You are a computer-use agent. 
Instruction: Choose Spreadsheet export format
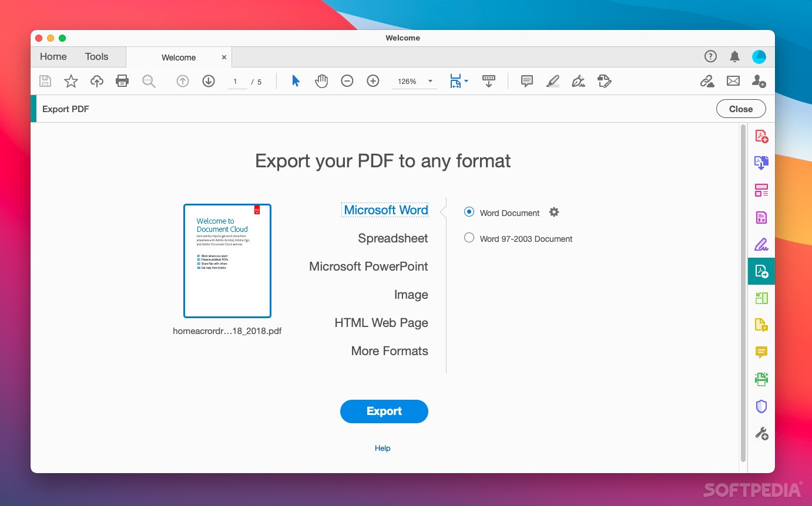pyautogui.click(x=393, y=238)
